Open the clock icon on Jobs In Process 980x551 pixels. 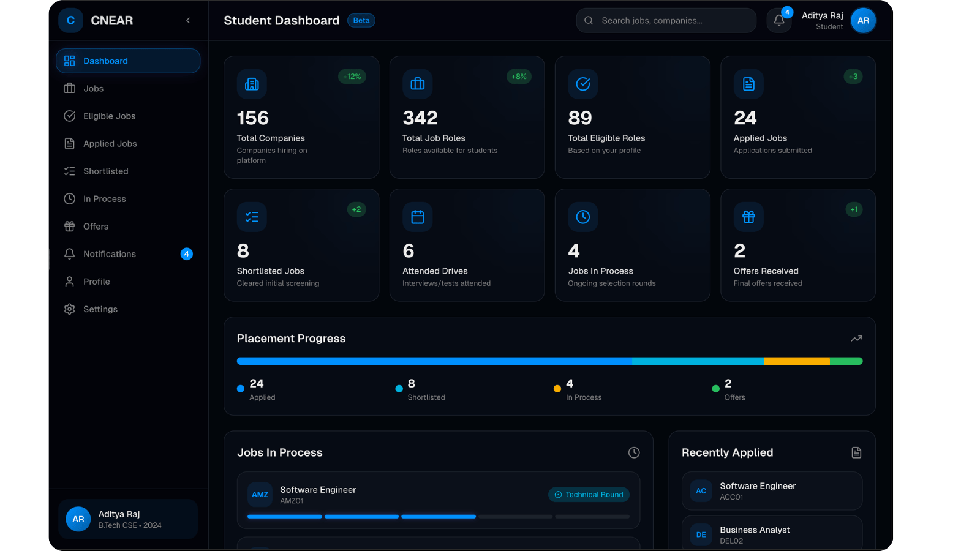click(x=634, y=452)
